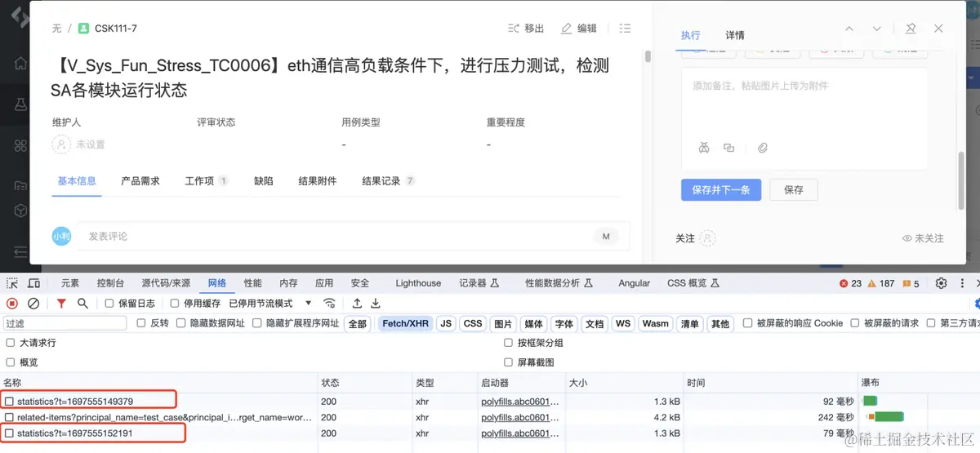Screen dimensions: 980x453
Task: Click 移出 button
Action: [526, 28]
